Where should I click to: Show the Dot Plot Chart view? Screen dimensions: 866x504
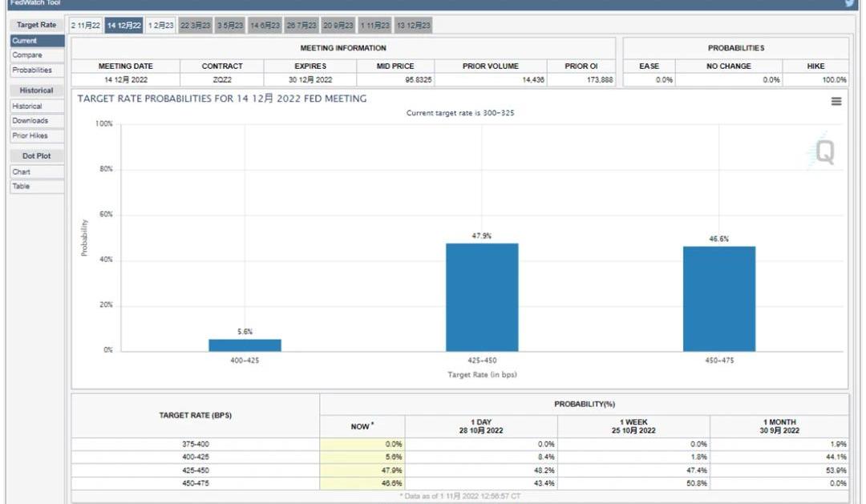tap(21, 171)
